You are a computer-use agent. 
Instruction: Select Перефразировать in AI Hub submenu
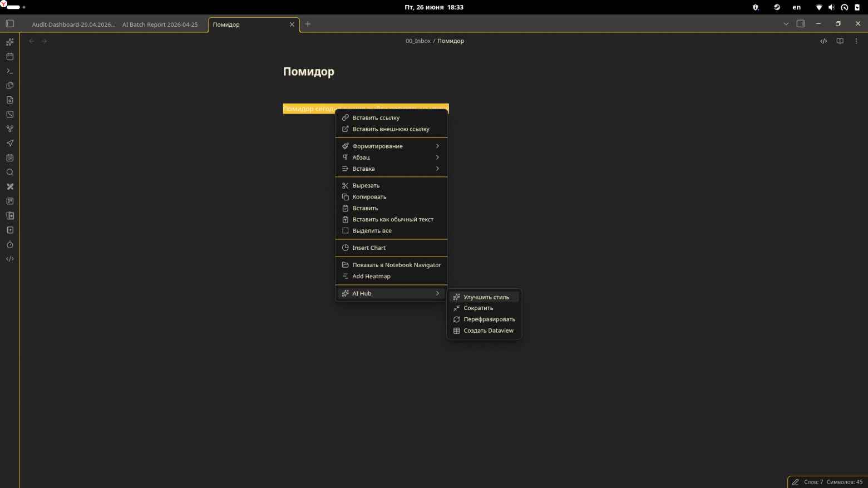click(x=484, y=319)
